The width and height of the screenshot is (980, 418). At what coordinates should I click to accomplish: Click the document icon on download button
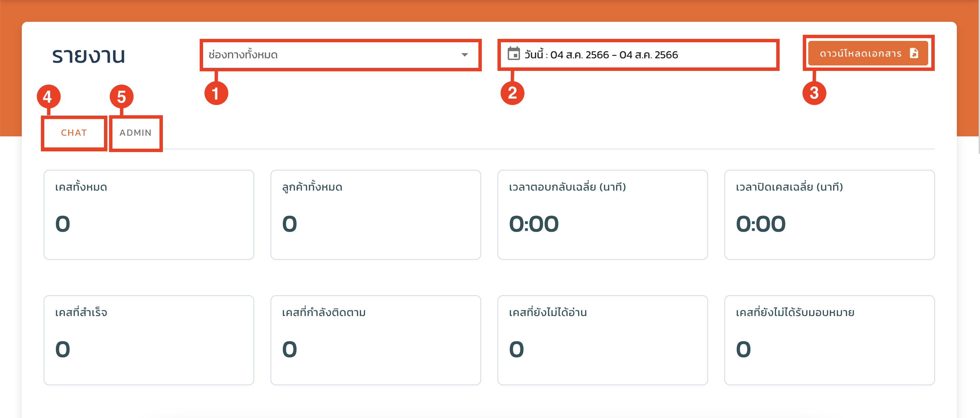(914, 53)
